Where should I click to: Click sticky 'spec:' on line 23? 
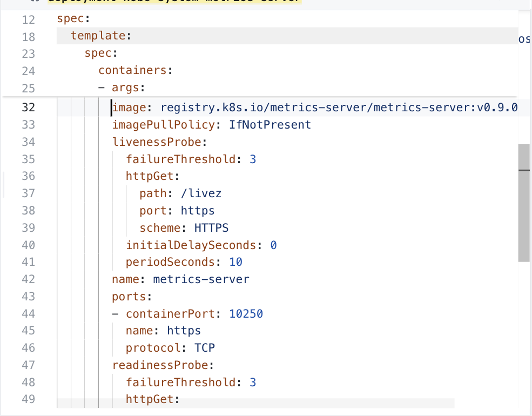pos(101,53)
